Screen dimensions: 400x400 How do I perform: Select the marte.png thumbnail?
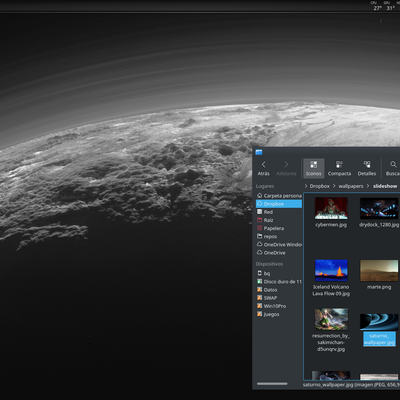[379, 271]
